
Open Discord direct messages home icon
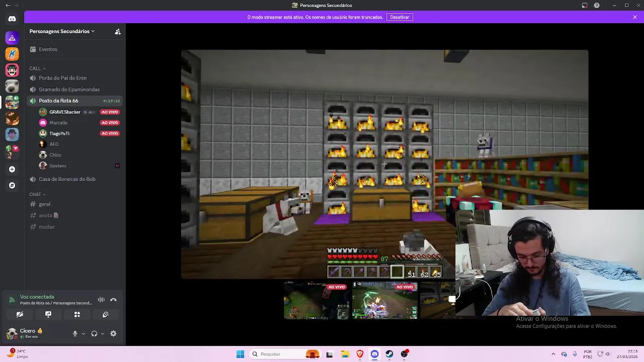tap(12, 19)
